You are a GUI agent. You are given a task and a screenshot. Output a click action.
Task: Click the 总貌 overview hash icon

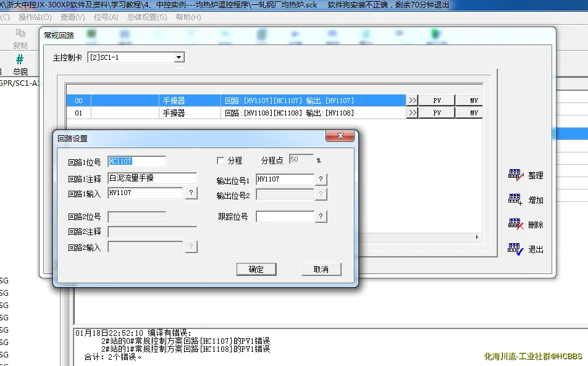click(x=20, y=65)
